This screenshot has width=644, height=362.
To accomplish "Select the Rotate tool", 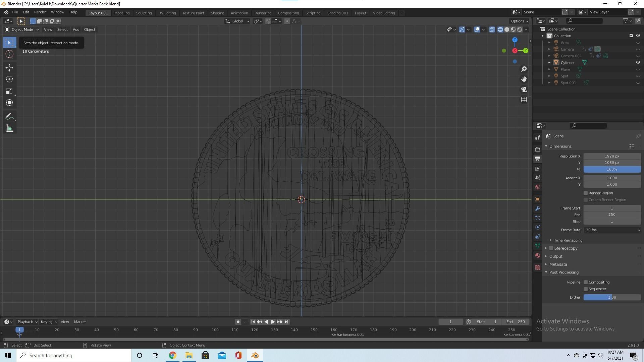I will (x=9, y=79).
